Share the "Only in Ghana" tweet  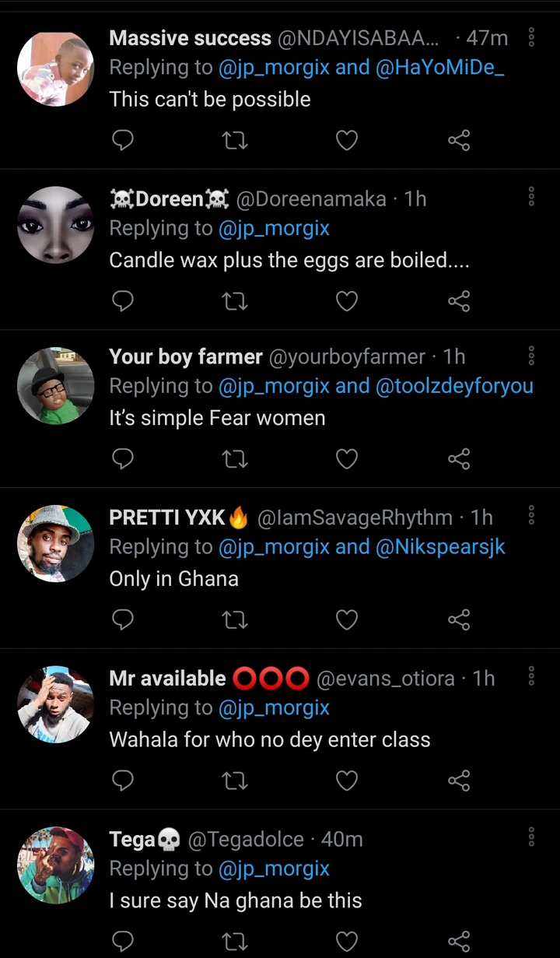pyautogui.click(x=459, y=619)
